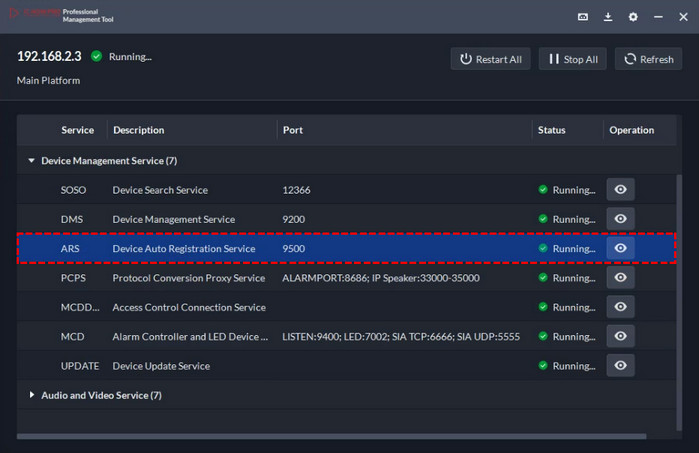The image size is (699, 453).
Task: Click the Status column header
Action: [551, 130]
